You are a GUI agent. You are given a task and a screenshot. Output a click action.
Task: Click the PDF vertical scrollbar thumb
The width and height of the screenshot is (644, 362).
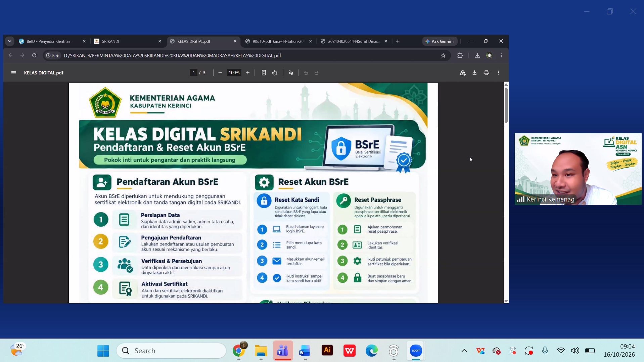pos(506,105)
